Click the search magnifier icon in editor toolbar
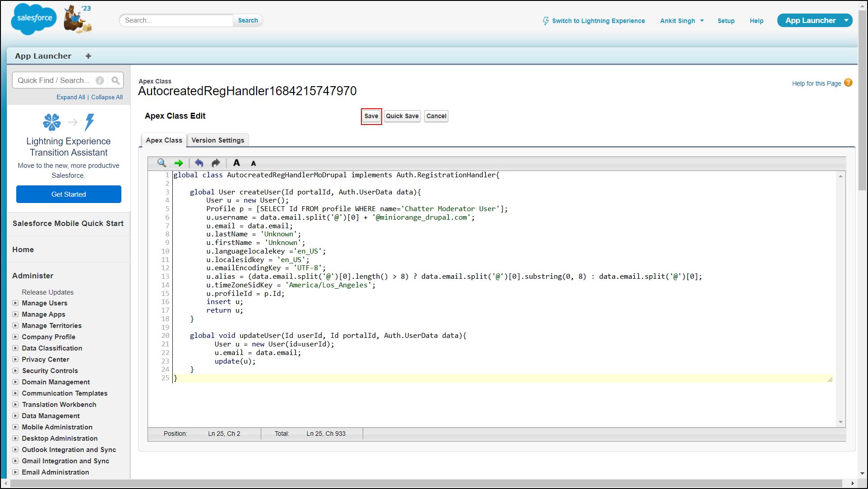 tap(162, 163)
